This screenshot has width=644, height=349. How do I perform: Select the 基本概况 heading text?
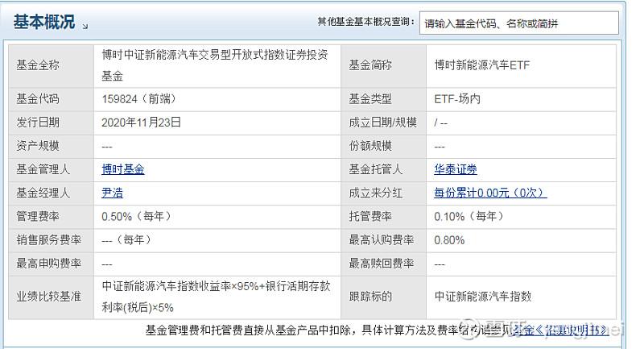pos(44,22)
